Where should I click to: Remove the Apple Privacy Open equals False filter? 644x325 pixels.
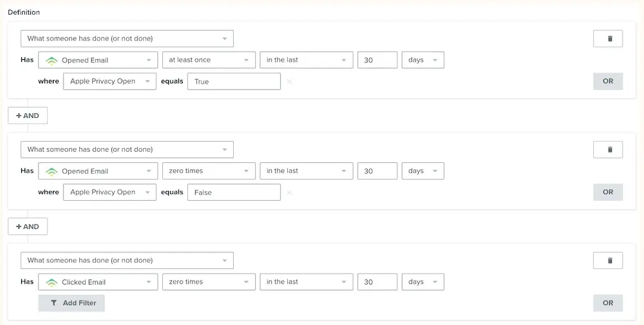pyautogui.click(x=289, y=192)
